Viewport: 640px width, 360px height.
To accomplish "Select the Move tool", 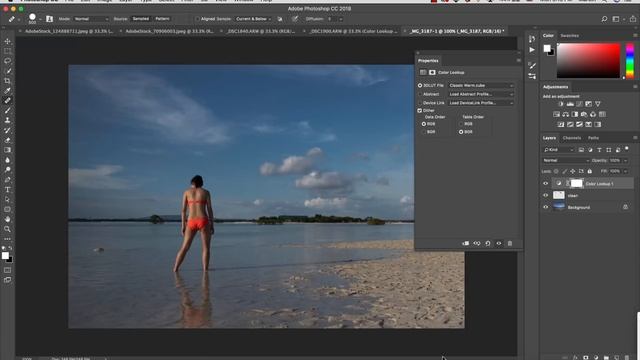I will tap(7, 41).
